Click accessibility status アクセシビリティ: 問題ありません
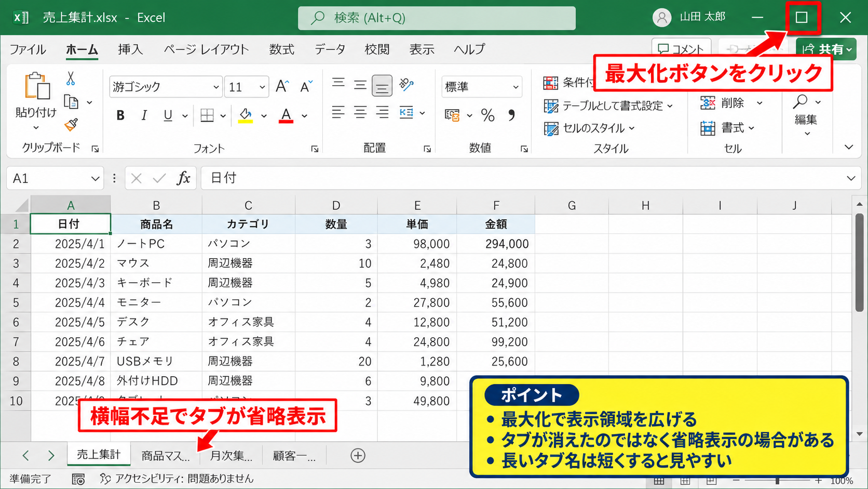Screen dimensions: 868x489 pyautogui.click(x=177, y=479)
